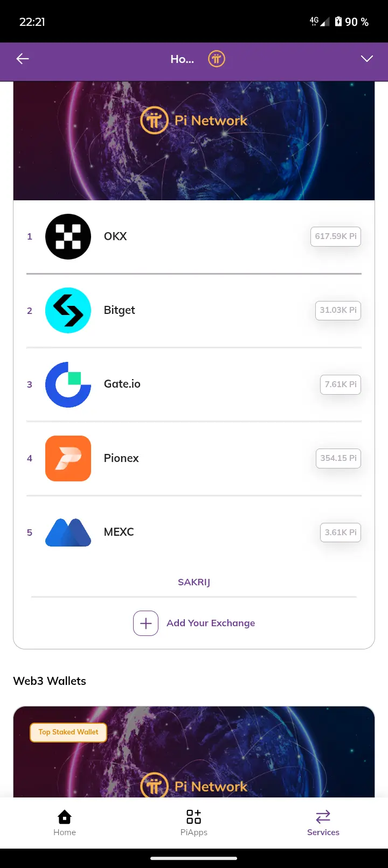388x868 pixels.
Task: Tap the 354.15 Pi badge
Action: click(338, 458)
